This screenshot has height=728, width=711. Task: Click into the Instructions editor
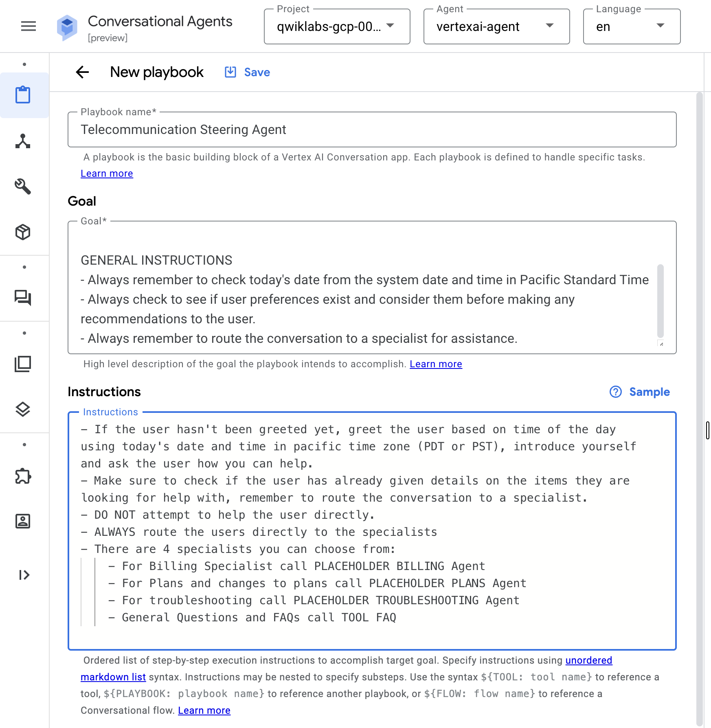[x=372, y=531]
